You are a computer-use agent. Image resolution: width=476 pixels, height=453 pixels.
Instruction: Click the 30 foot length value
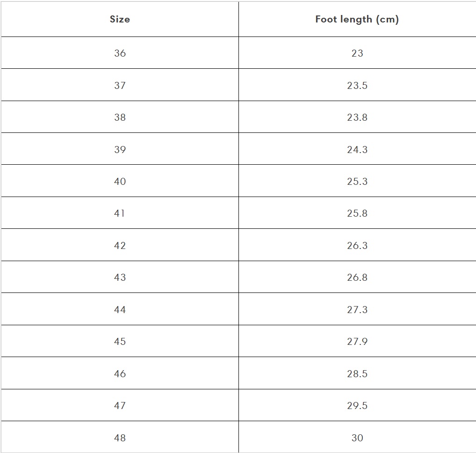pos(357,438)
